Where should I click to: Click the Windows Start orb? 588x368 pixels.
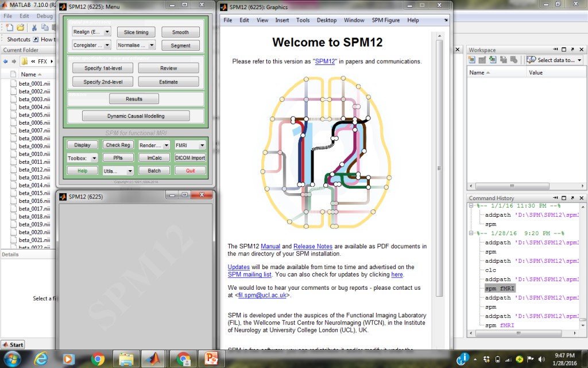(12, 359)
